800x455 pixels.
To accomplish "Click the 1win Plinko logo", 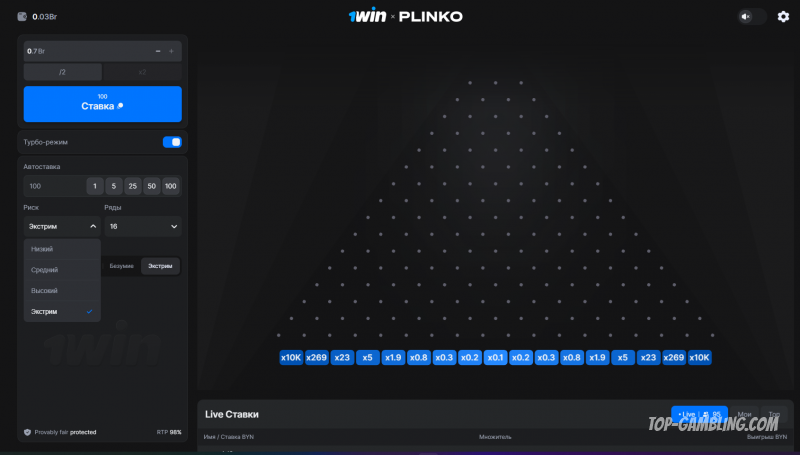I will click(405, 17).
